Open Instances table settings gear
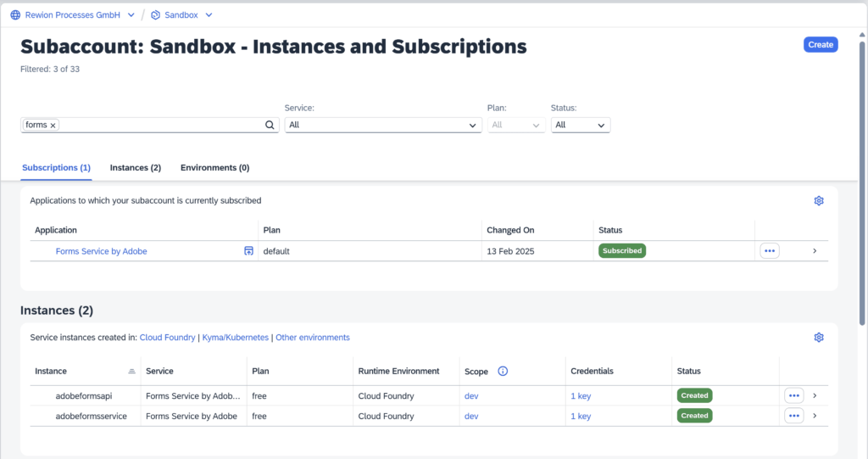Screen dimensions: 868x459 tap(819, 338)
